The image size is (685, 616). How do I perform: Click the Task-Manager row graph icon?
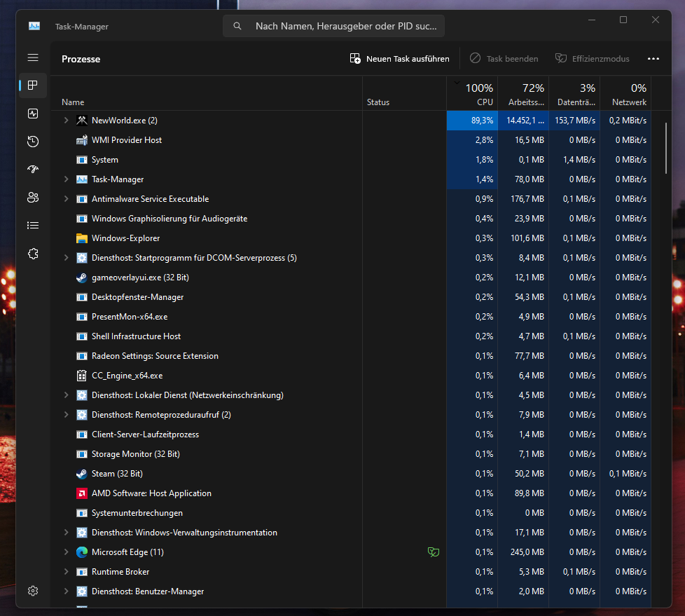(x=82, y=179)
